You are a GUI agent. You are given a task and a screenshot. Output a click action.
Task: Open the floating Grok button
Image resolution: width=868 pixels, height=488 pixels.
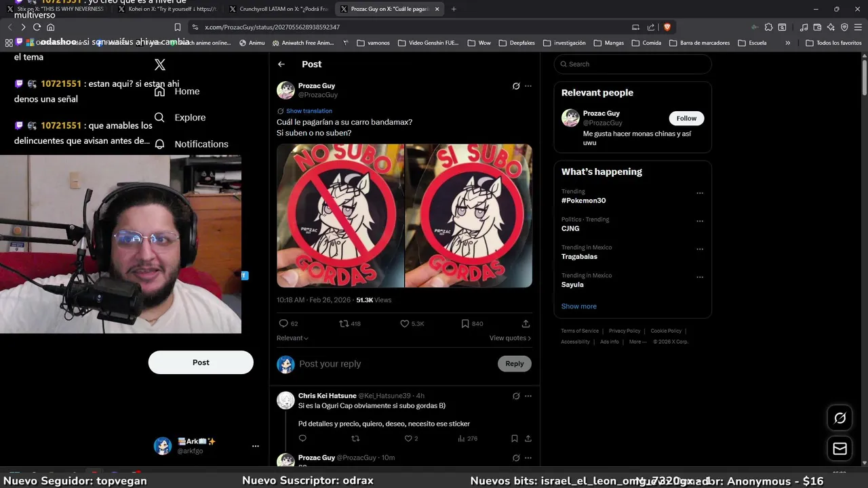click(x=840, y=418)
